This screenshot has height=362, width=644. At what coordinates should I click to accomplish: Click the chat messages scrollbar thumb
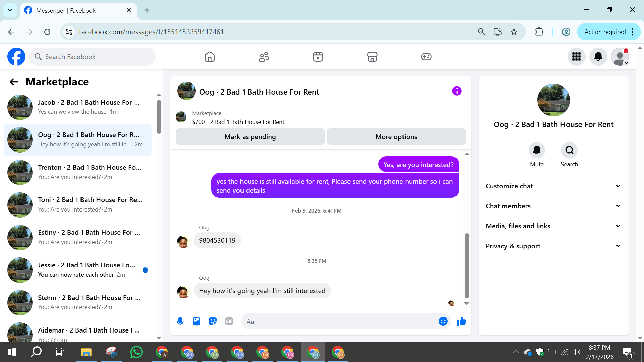tap(466, 265)
